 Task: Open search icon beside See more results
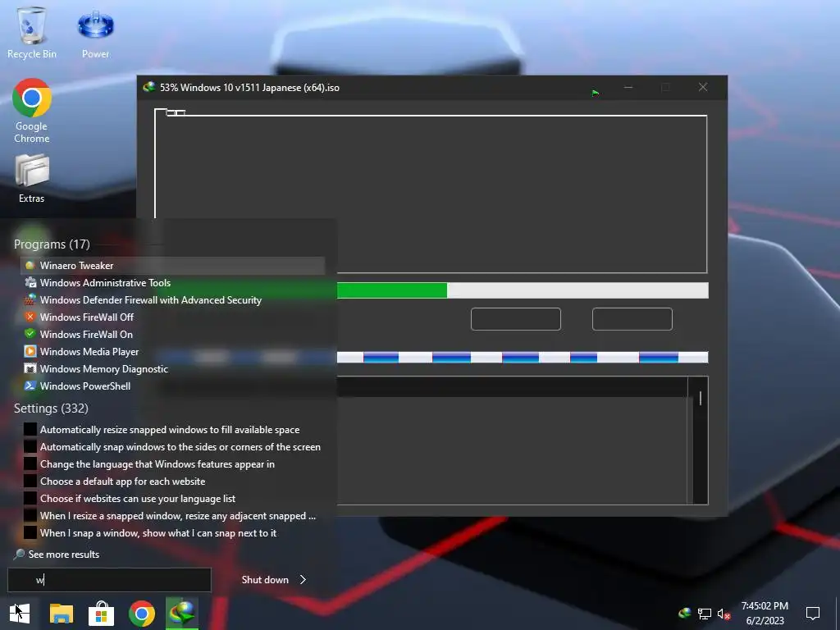[19, 554]
